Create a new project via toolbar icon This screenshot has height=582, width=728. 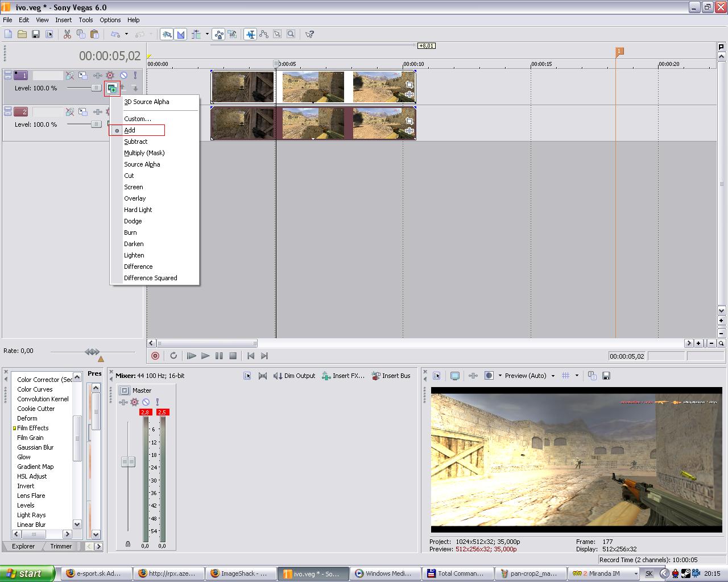[x=9, y=34]
